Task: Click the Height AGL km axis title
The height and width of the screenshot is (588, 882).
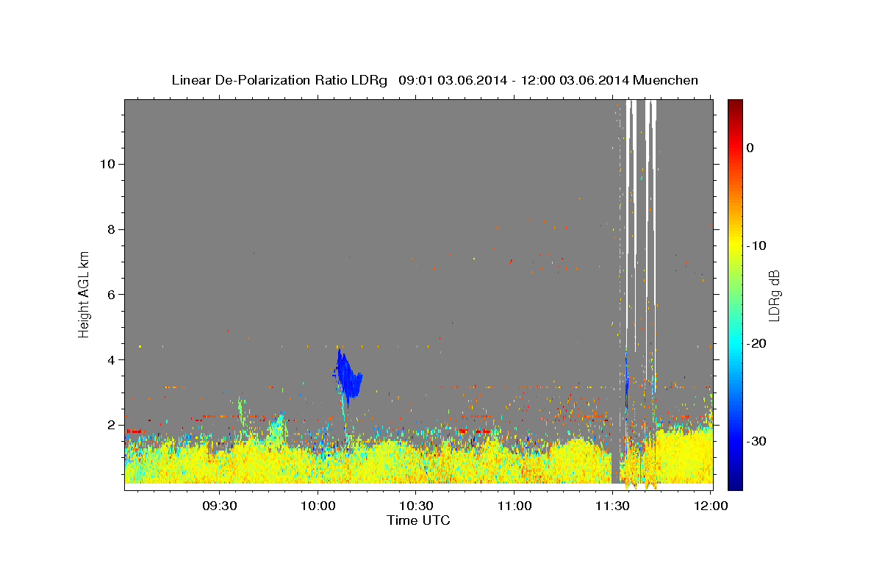Action: coord(84,293)
